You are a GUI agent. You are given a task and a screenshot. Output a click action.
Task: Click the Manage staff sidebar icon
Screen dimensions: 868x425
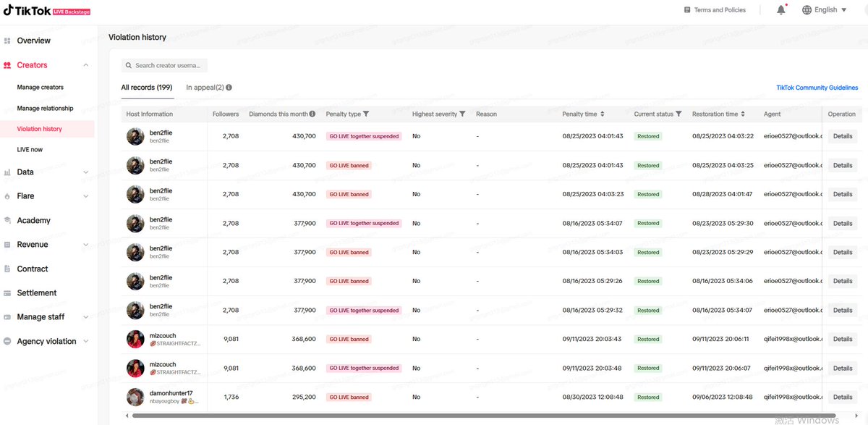7,317
